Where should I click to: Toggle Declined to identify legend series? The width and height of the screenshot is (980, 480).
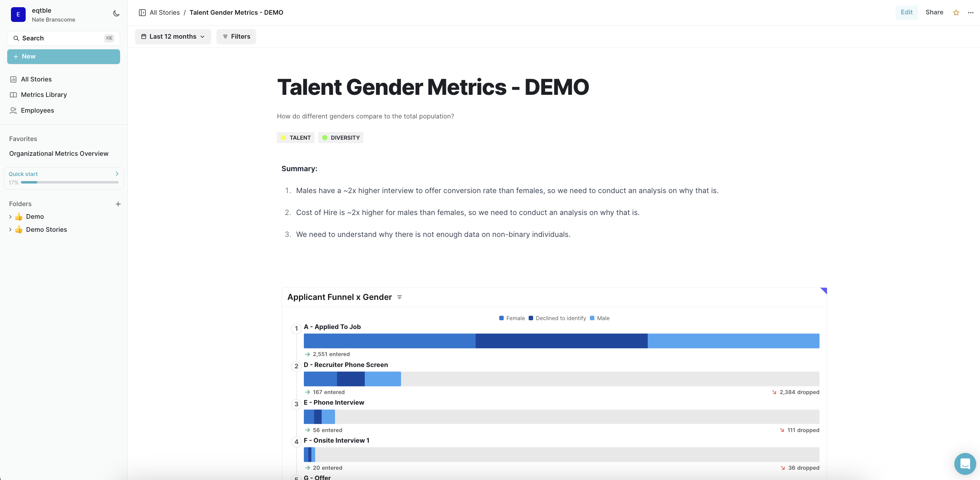[x=557, y=318]
